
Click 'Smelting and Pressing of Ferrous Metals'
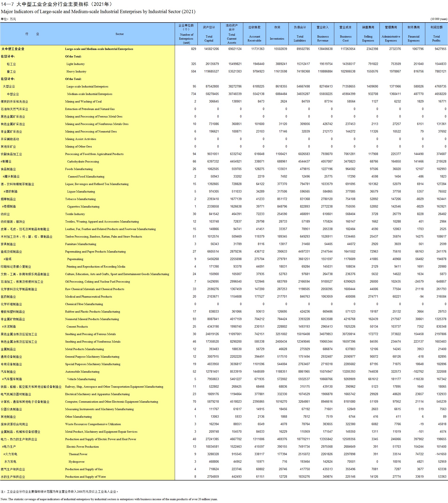coord(90,334)
